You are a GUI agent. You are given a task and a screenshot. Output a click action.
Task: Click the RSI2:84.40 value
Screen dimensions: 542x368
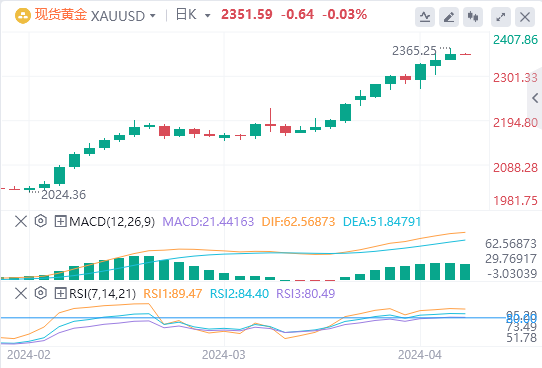239,294
